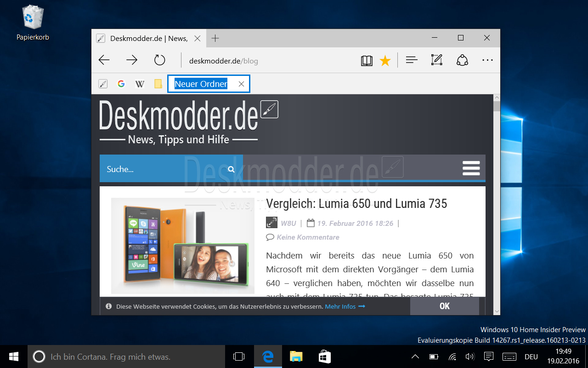Click the search magnifier icon
The height and width of the screenshot is (368, 588).
click(x=231, y=169)
